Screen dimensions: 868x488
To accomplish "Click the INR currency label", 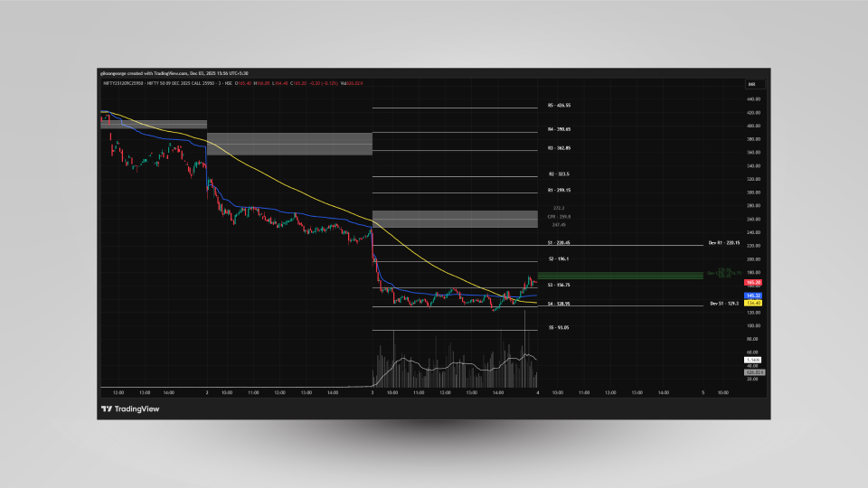I will coord(750,85).
